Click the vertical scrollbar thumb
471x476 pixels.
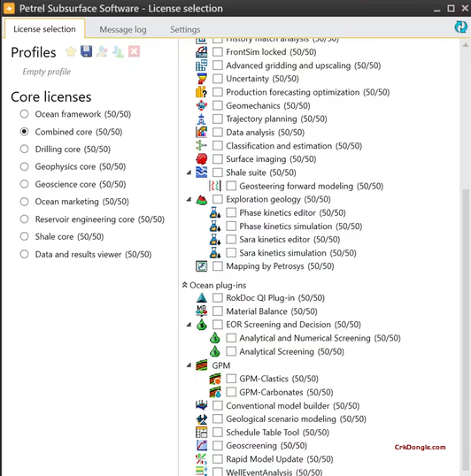pyautogui.click(x=466, y=329)
